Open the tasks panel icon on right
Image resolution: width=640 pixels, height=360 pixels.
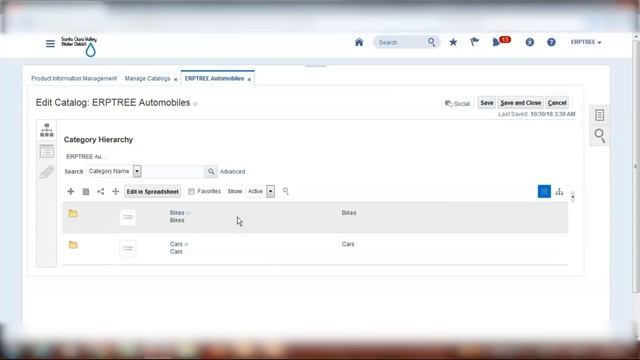click(x=599, y=115)
